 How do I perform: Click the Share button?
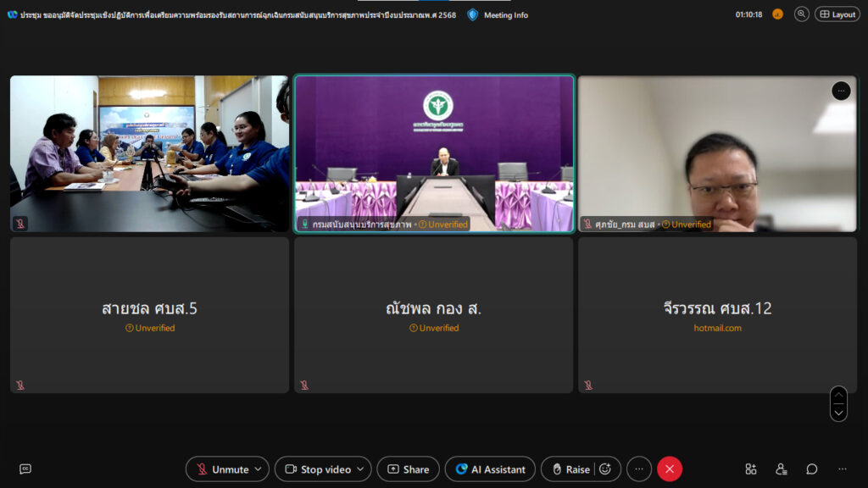tap(408, 469)
